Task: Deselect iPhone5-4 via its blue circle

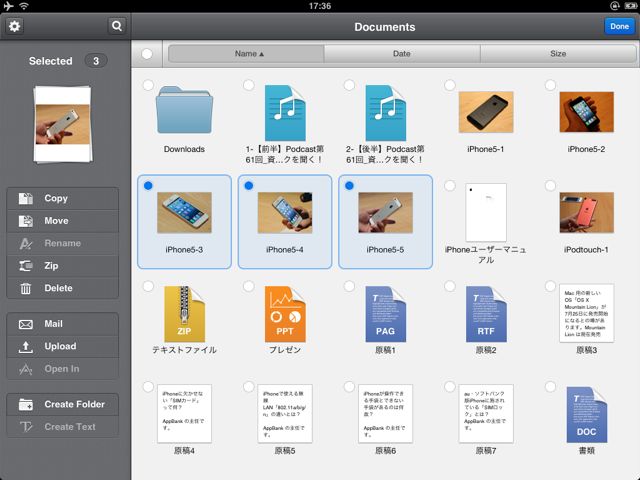Action: [249, 186]
